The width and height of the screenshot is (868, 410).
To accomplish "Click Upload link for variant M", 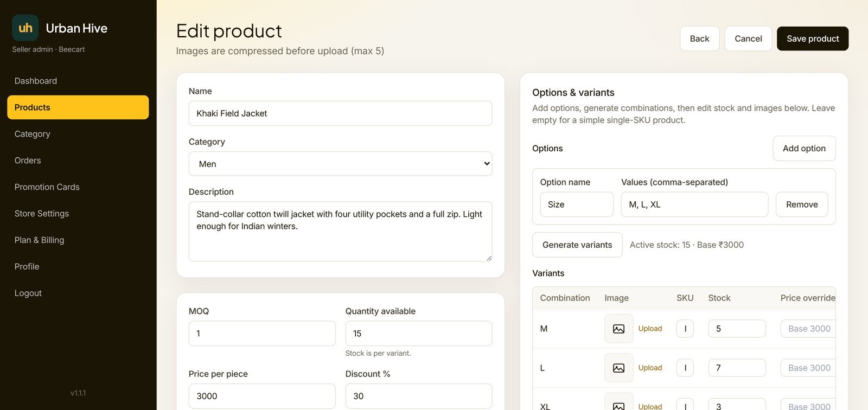I will tap(650, 329).
